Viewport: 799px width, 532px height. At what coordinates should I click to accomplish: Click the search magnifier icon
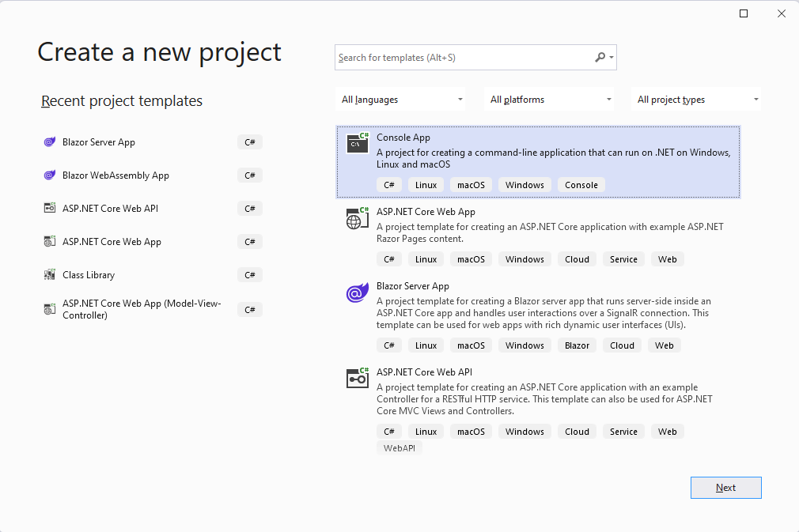pos(600,58)
